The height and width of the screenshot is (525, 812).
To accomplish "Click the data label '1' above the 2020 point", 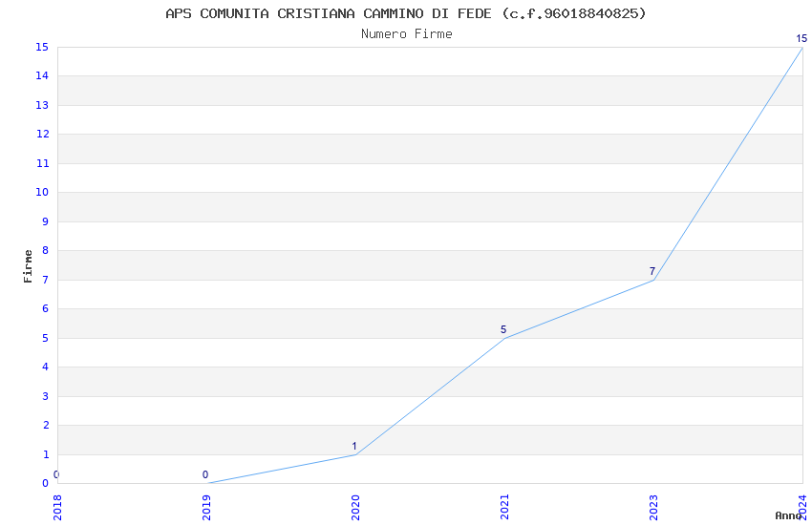I will [x=354, y=446].
